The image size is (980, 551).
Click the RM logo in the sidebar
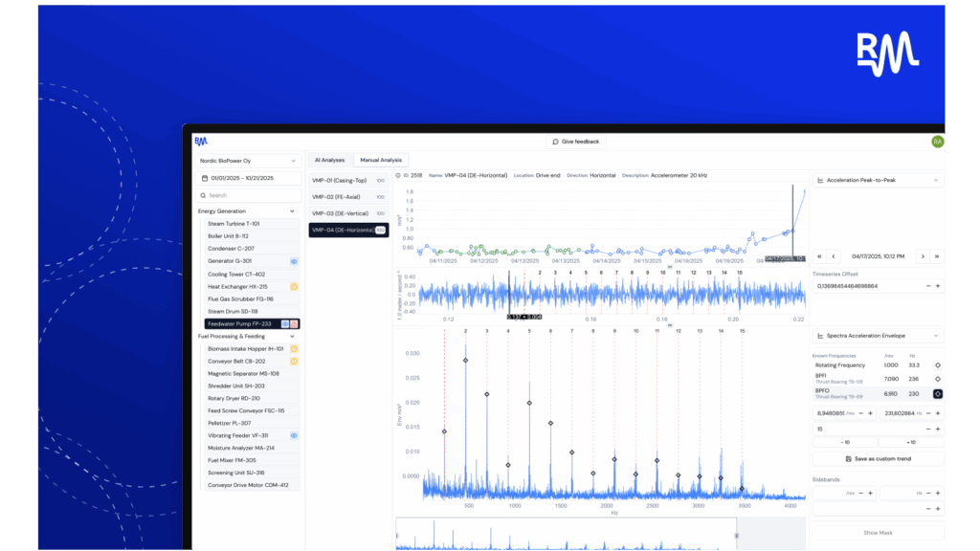tap(201, 141)
